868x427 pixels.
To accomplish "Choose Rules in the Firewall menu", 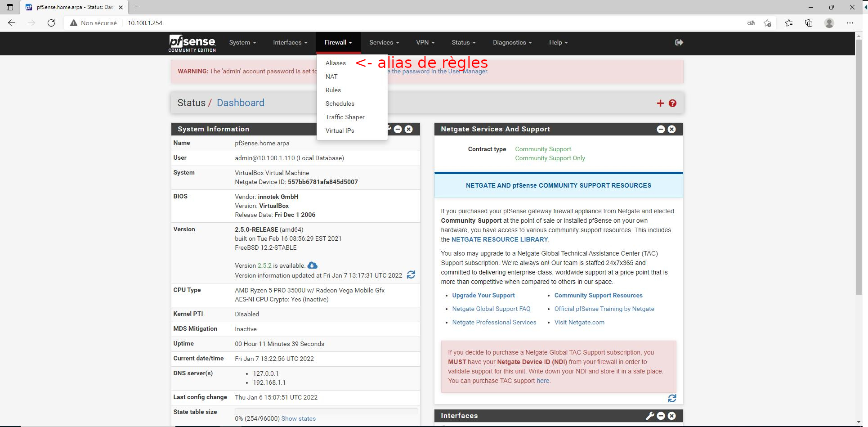I will click(333, 90).
